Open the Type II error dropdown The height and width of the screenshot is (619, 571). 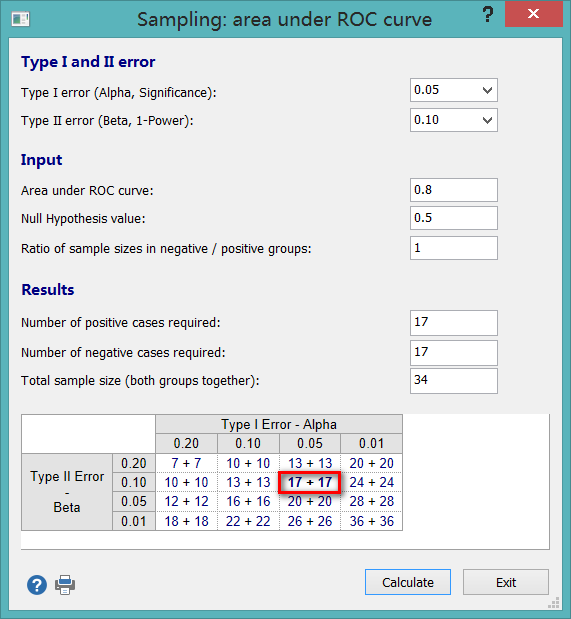pyautogui.click(x=454, y=120)
